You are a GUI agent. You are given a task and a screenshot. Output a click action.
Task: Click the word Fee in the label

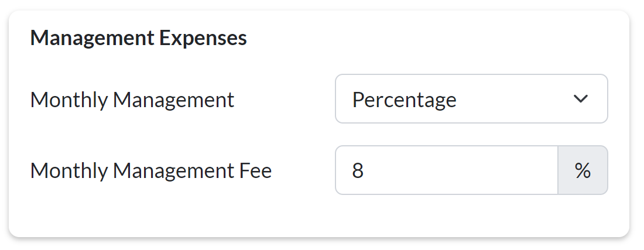pyautogui.click(x=255, y=170)
